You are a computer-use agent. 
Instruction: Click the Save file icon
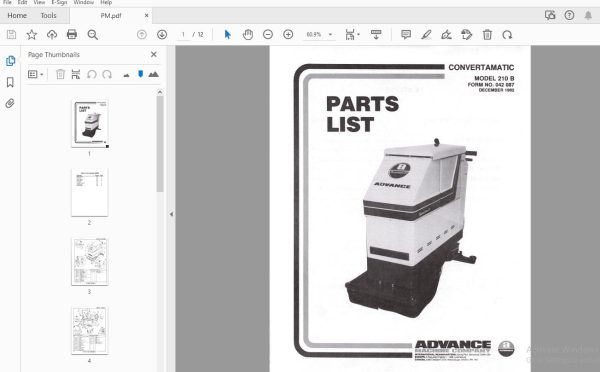[11, 35]
